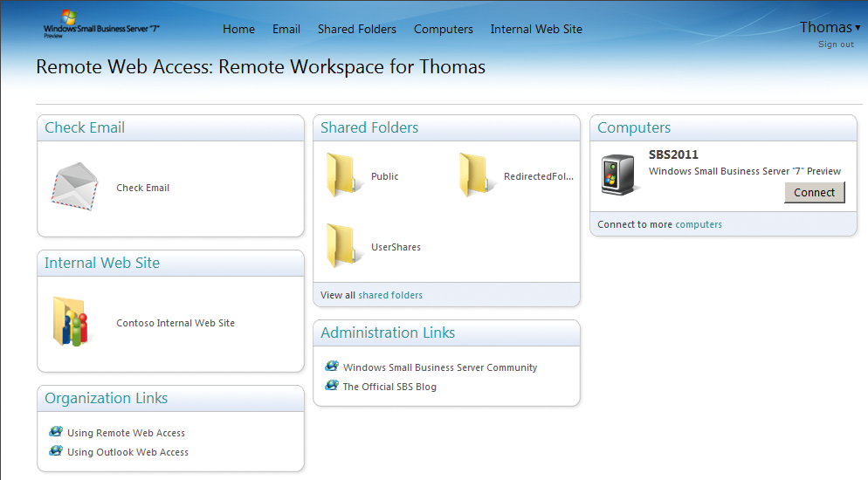The image size is (868, 480).
Task: Open the Using Outlook Web Access link
Action: tap(127, 452)
